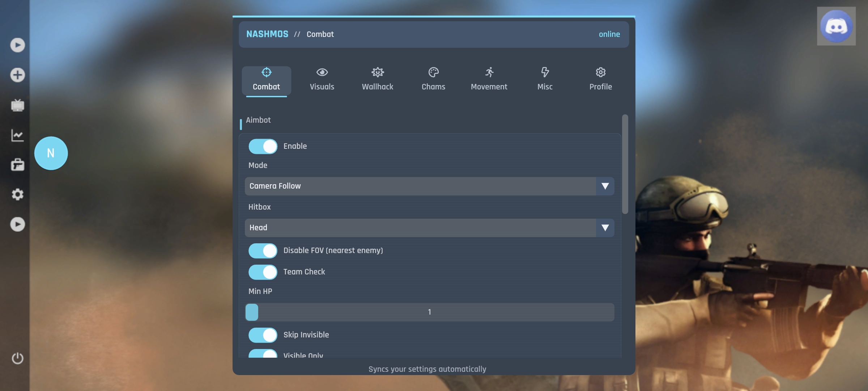Toggle the Visible Only switch
This screenshot has height=391, width=868.
click(x=263, y=353)
